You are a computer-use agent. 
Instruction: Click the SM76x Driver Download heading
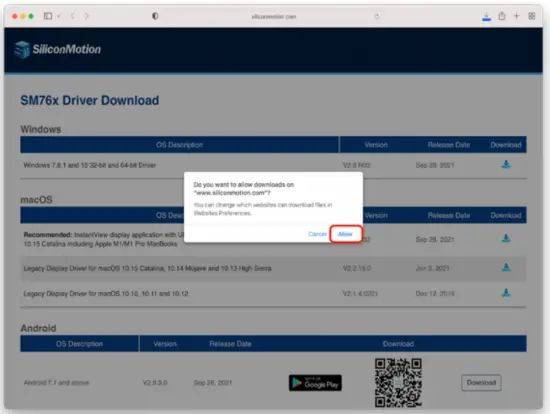coord(90,100)
